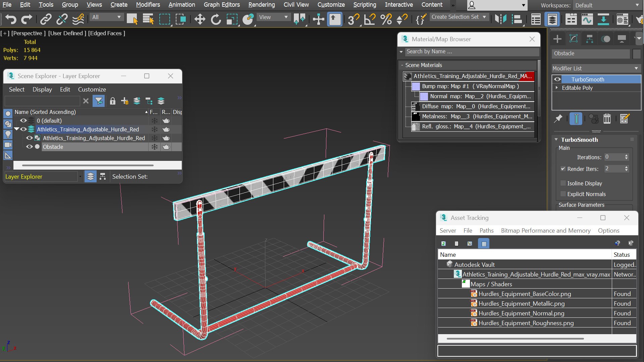Open the Mirror tool
The width and height of the screenshot is (644, 362).
[500, 19]
